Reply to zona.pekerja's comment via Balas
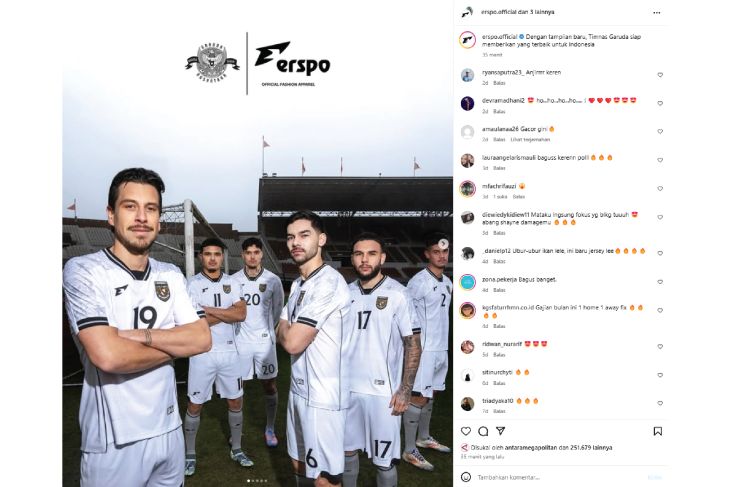 (x=499, y=290)
